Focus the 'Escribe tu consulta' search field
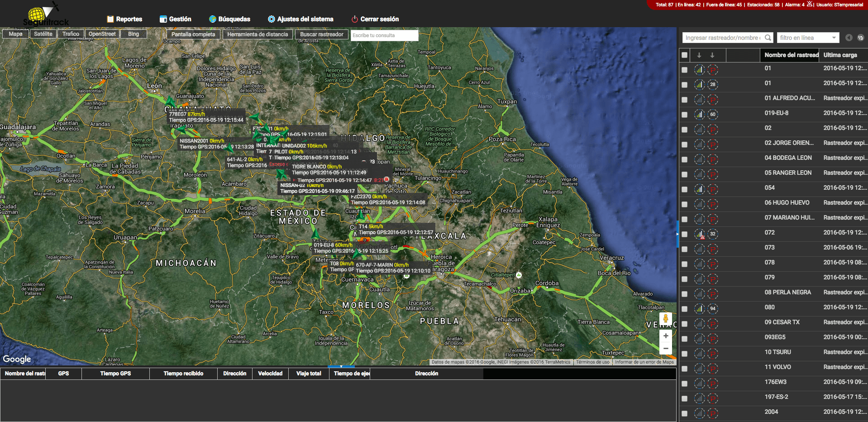Screen dimensions: 868x422 [x=384, y=35]
